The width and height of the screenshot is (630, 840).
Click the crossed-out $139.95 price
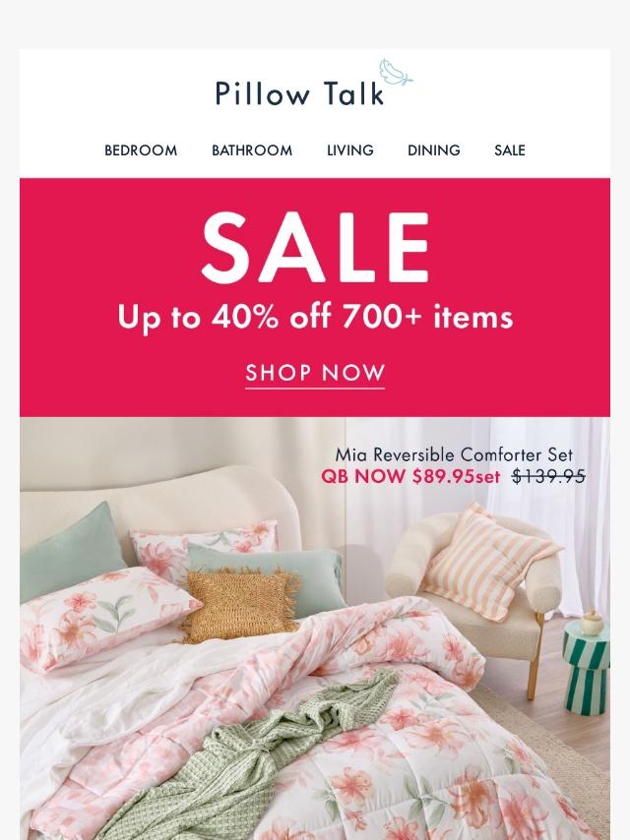point(548,476)
